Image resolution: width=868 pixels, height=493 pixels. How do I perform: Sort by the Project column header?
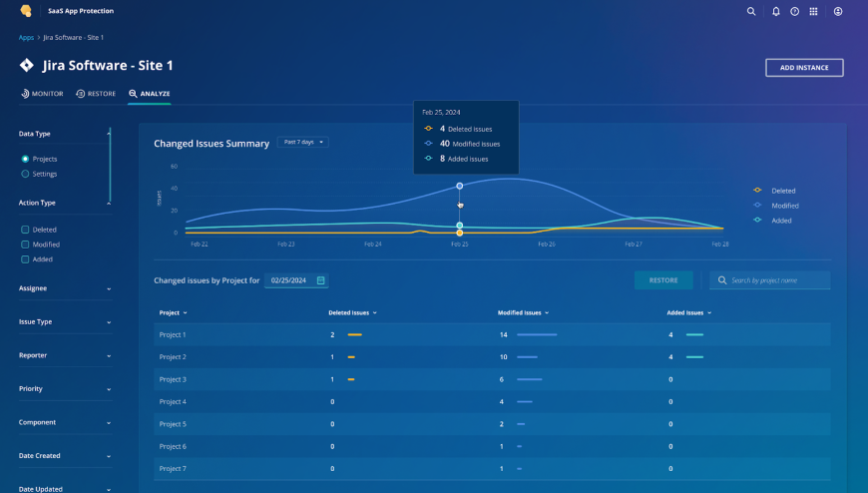pyautogui.click(x=173, y=313)
